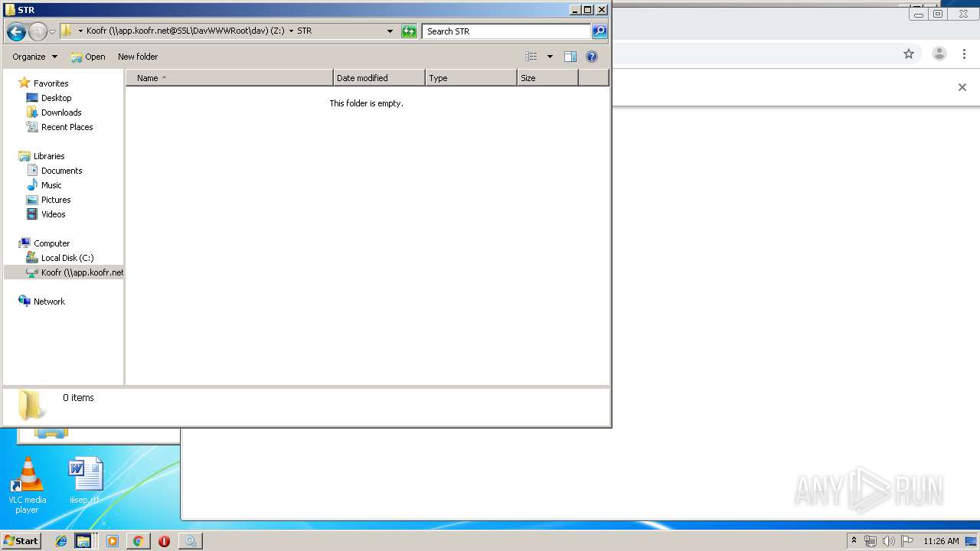Open the iisep.rtf desktop file
Viewport: 980px width, 551px height.
click(85, 481)
